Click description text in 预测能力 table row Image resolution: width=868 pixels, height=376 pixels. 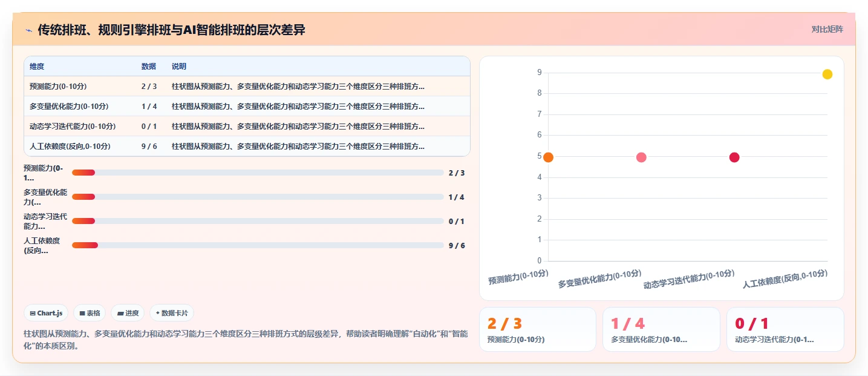[x=298, y=87]
